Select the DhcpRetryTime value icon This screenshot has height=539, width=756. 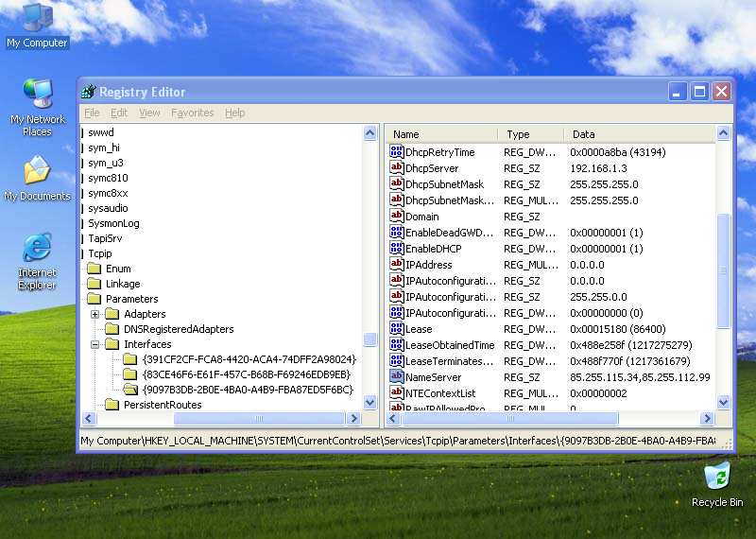click(396, 151)
